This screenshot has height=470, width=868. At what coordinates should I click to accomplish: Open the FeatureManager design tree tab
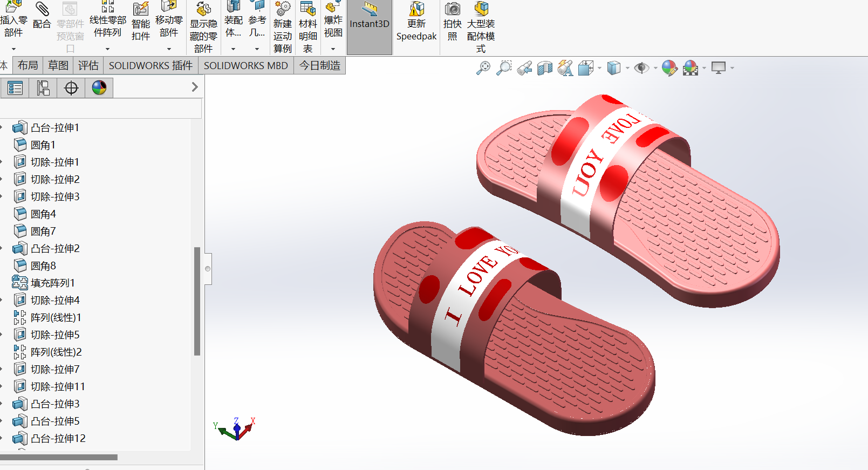coord(15,87)
